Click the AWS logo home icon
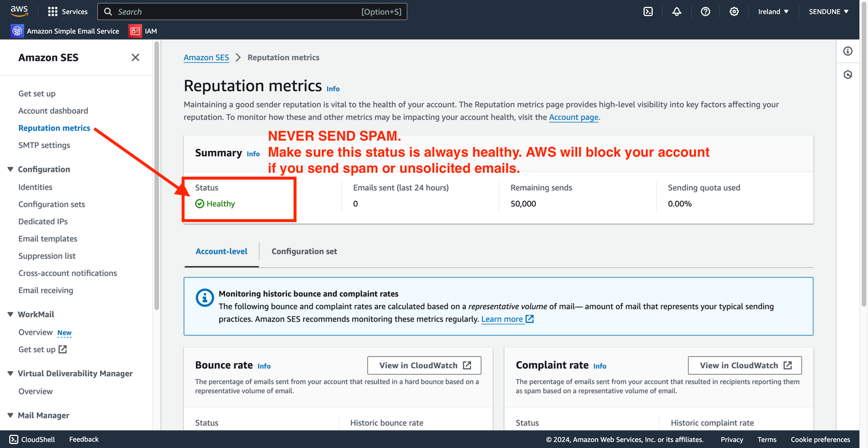The width and height of the screenshot is (868, 448). pos(19,12)
